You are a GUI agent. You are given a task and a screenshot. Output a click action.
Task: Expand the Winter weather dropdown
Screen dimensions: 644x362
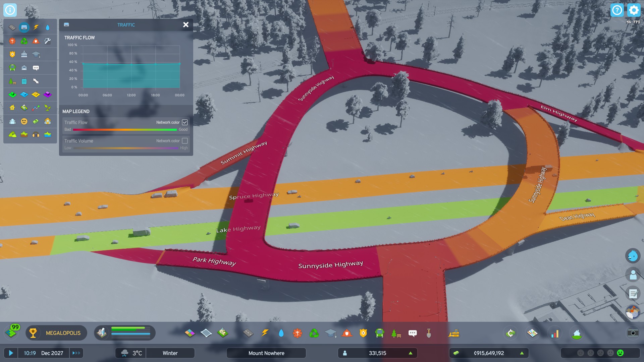170,353
